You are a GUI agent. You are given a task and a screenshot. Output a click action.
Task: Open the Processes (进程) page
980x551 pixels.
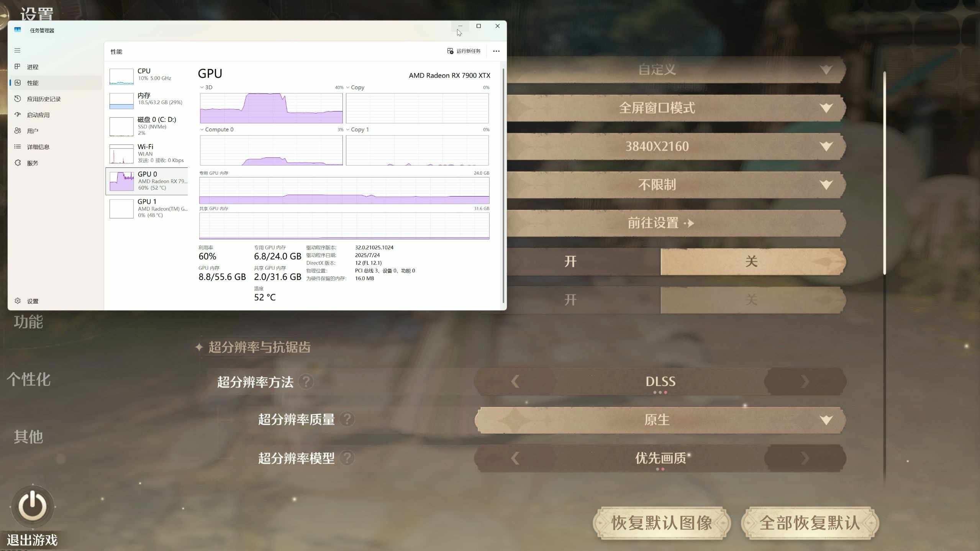pos(33,67)
